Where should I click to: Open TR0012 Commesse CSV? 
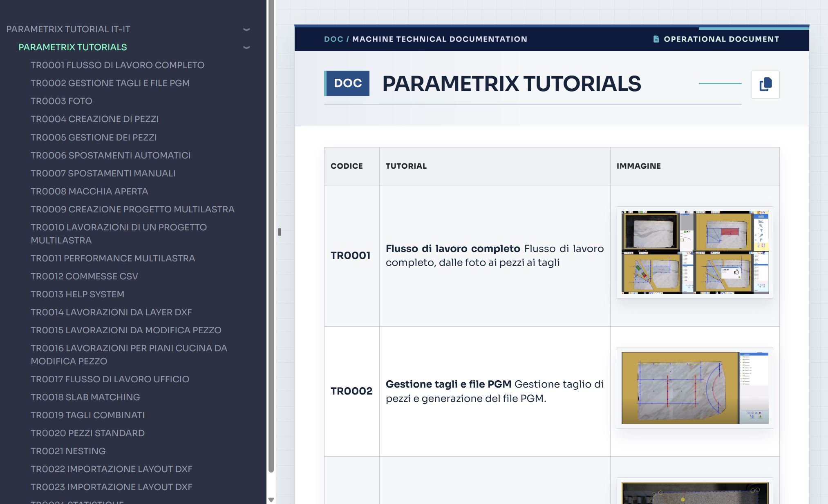pos(84,276)
